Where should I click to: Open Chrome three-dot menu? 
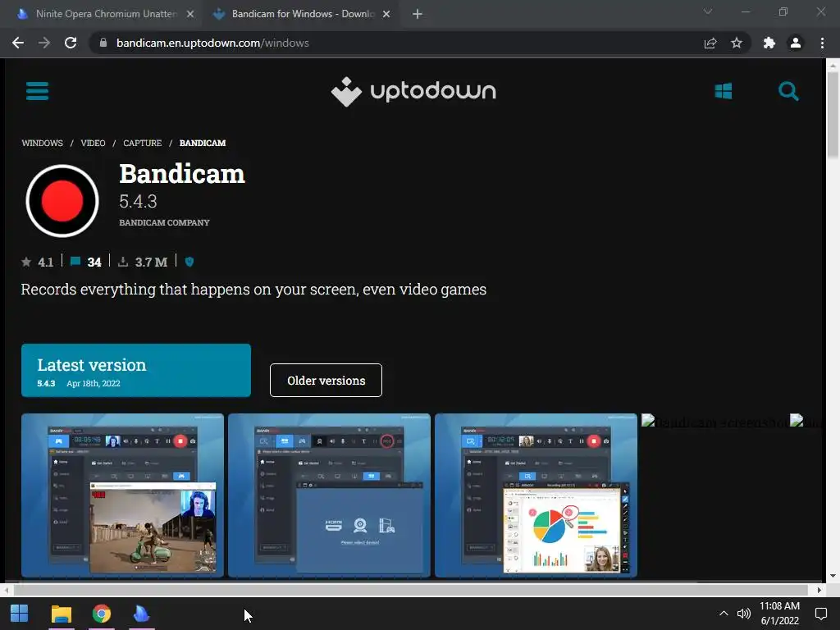click(x=822, y=43)
